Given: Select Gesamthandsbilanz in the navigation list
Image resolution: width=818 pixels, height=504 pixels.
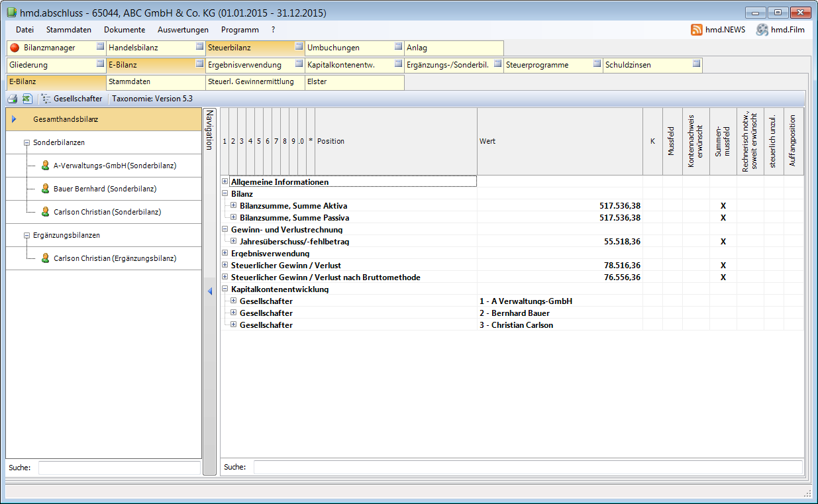Looking at the screenshot, I should pos(66,119).
